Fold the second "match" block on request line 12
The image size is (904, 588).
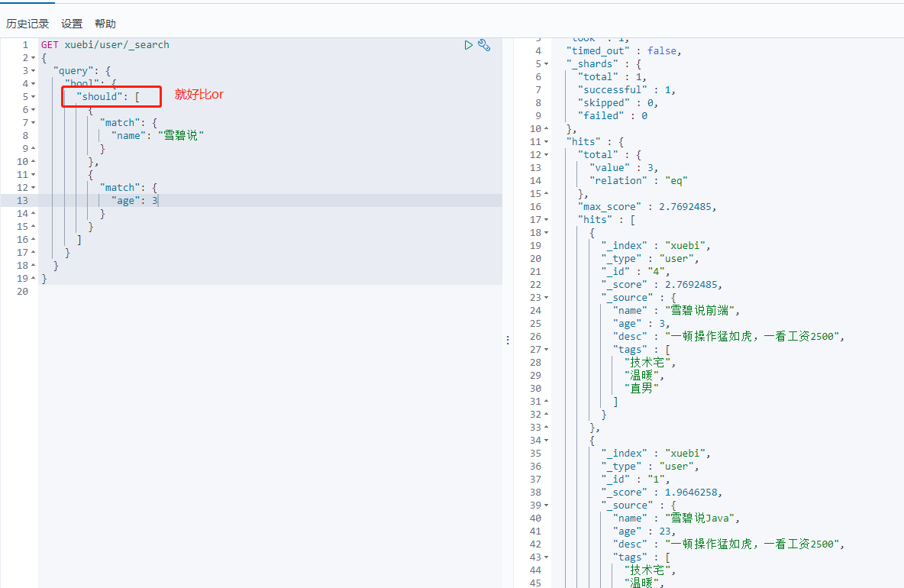pos(34,188)
